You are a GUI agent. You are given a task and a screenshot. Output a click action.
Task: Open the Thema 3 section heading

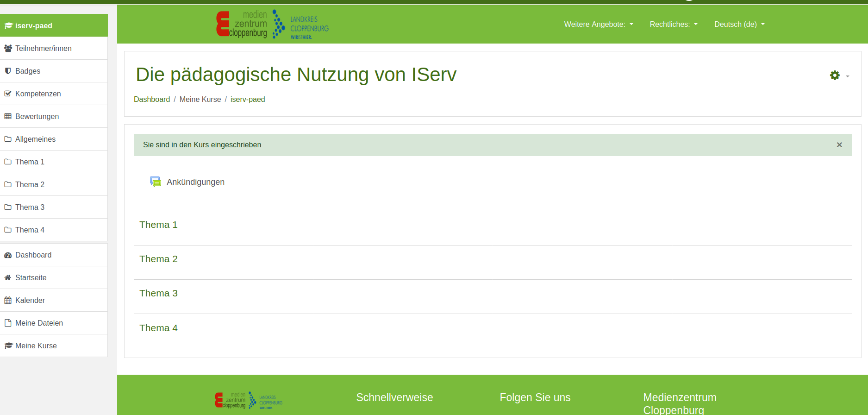(x=158, y=293)
